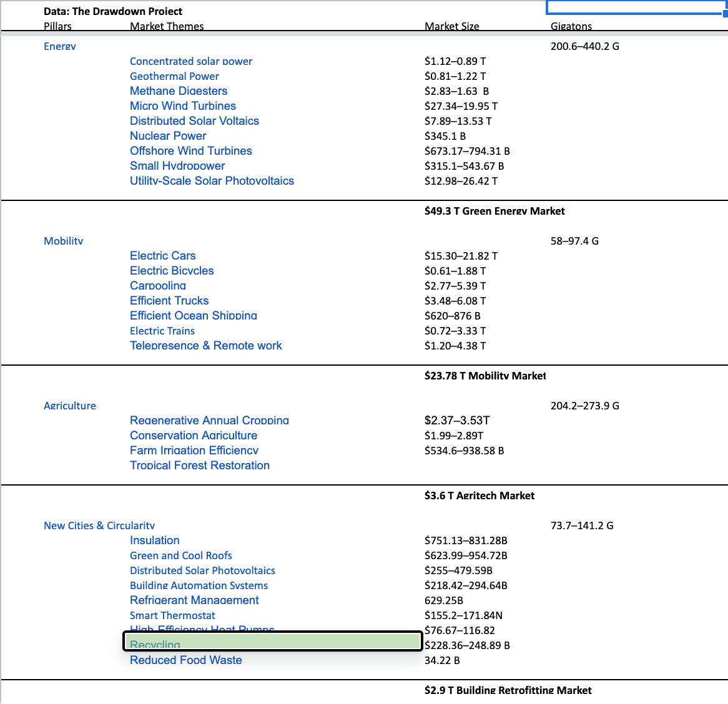This screenshot has height=704, width=728.
Task: Click Efficient Ocean Shipping link
Action: 193,316
